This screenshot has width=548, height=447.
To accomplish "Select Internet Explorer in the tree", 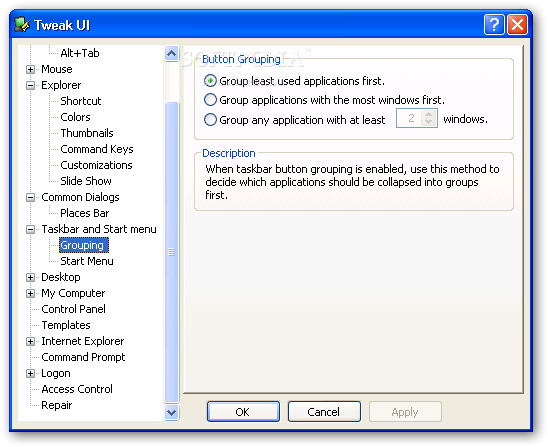I will point(82,341).
